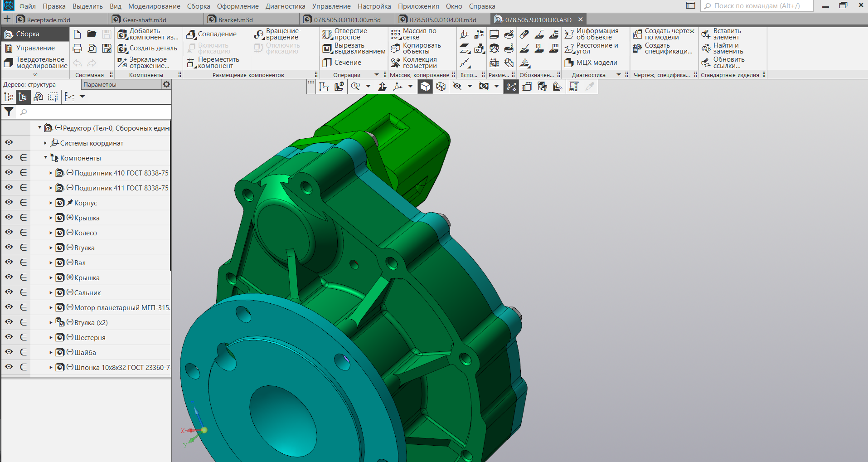
Task: Open the Операции group dropdown arrow
Action: [x=377, y=75]
